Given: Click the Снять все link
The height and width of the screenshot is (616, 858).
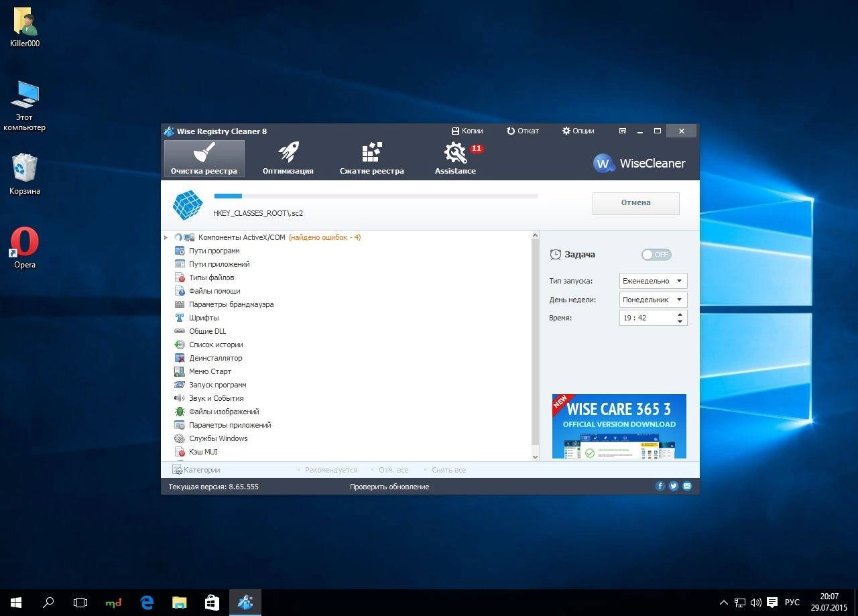Looking at the screenshot, I should pos(448,470).
